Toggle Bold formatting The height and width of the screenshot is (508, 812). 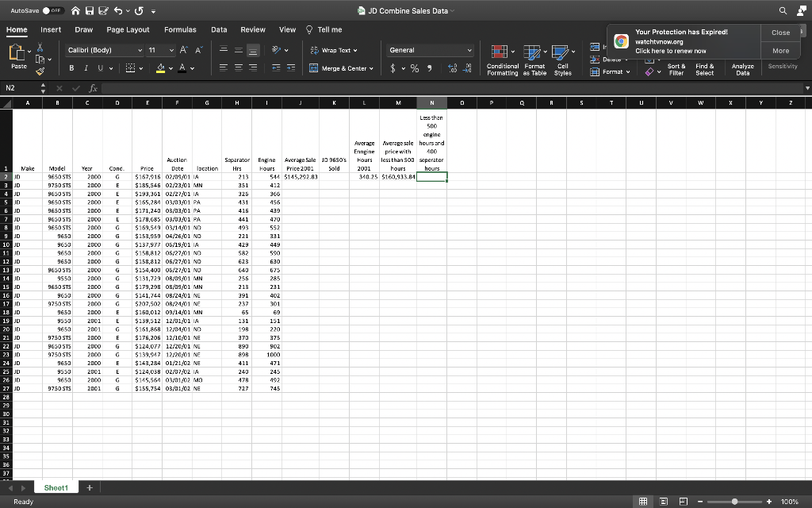pyautogui.click(x=72, y=68)
